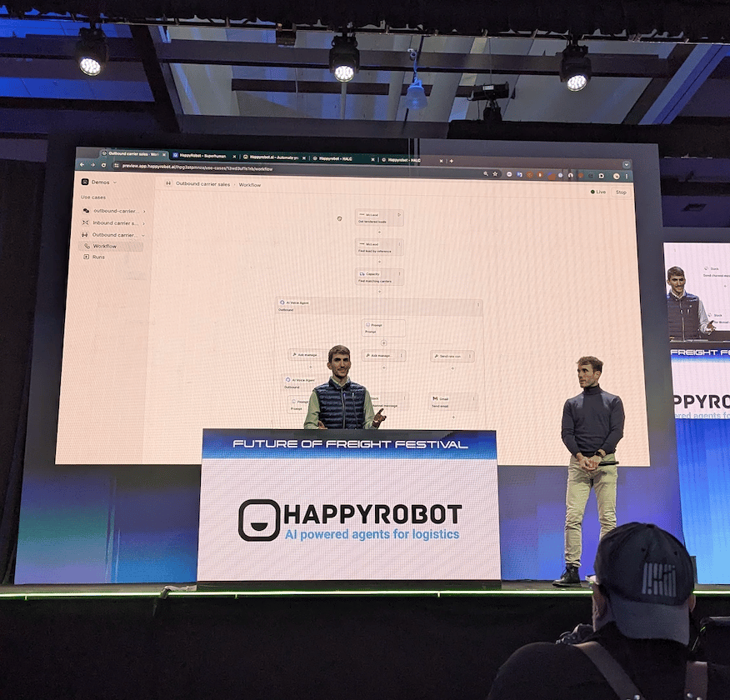730x700 pixels.
Task: Select the top AI Voice Agent Outbound block
Action: [x=379, y=307]
